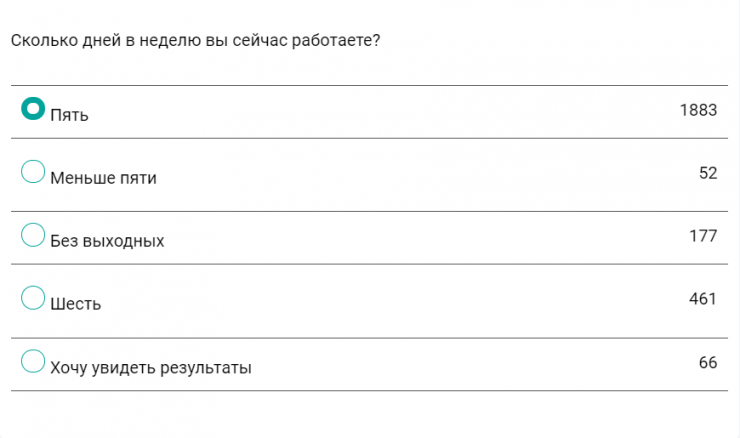
Task: Select the 'Пять' radio button
Action: tap(33, 108)
